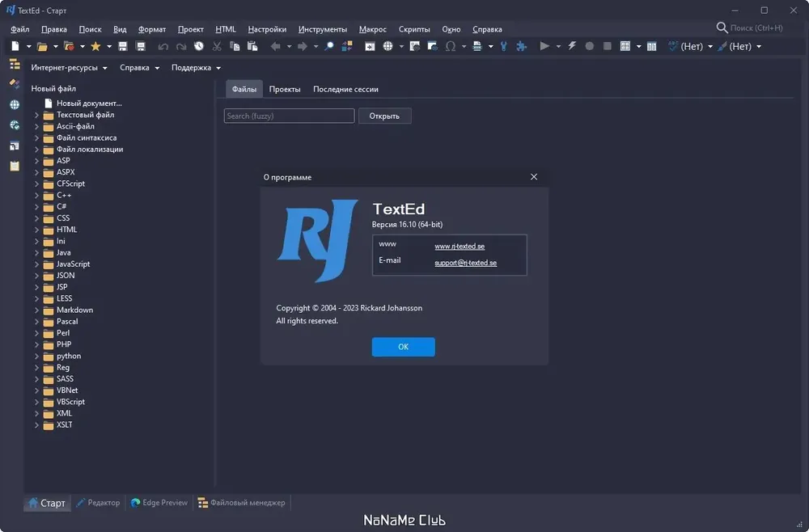
Task: Select the JSON folder in tree
Action: click(59, 276)
